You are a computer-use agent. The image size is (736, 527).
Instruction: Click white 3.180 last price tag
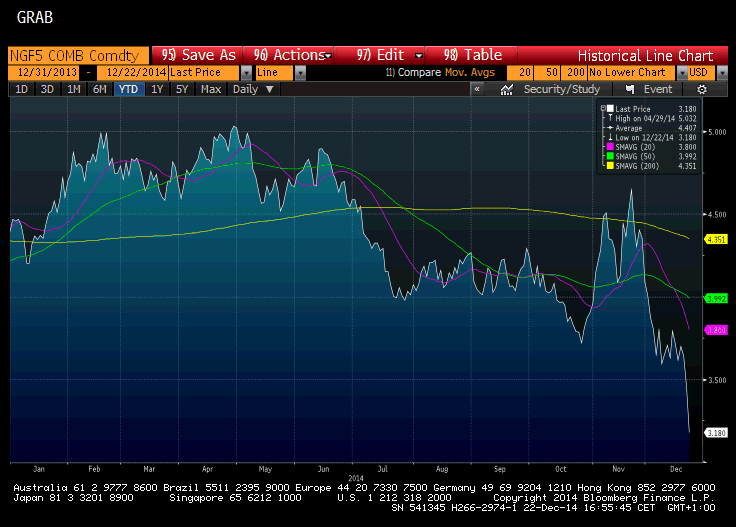click(716, 433)
